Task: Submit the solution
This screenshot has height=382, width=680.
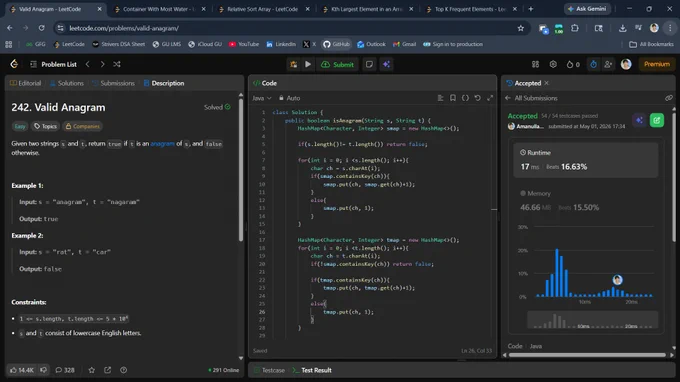Action: coord(337,64)
